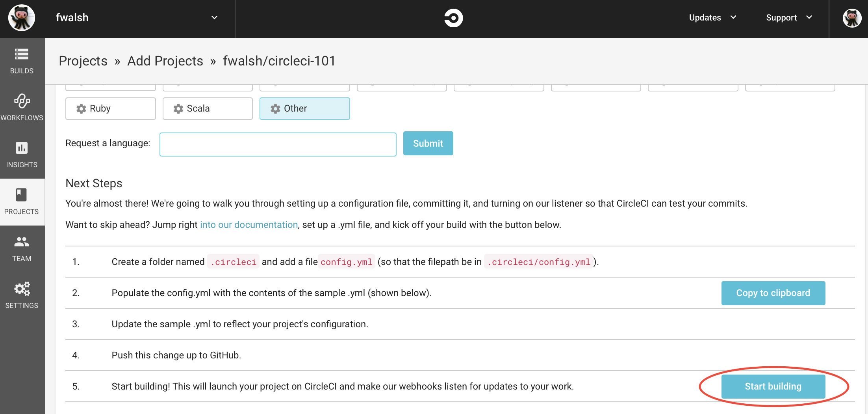Go to Projects breadcrumb

pos(83,61)
